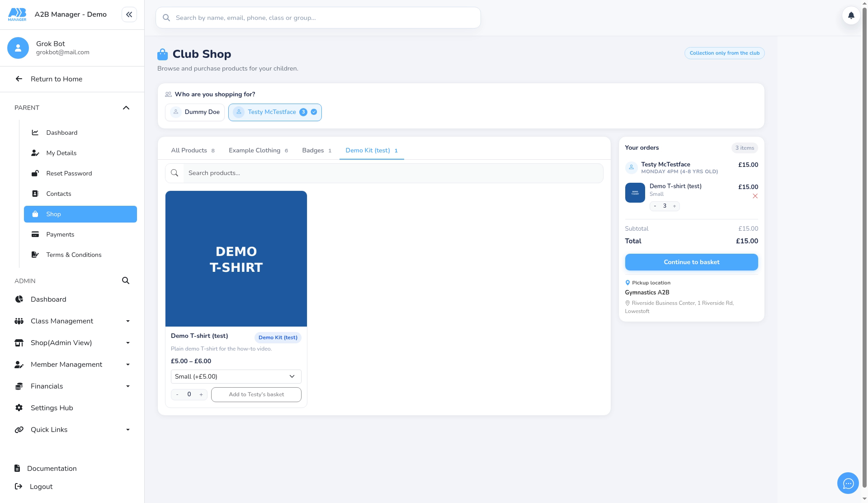868x503 pixels.
Task: Decrease the order quantity of 3
Action: (655, 206)
